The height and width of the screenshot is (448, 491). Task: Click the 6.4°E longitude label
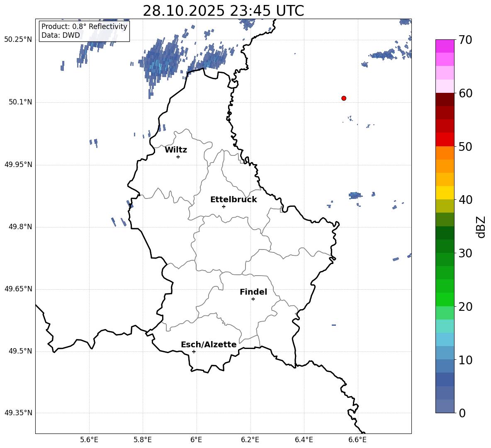point(304,440)
